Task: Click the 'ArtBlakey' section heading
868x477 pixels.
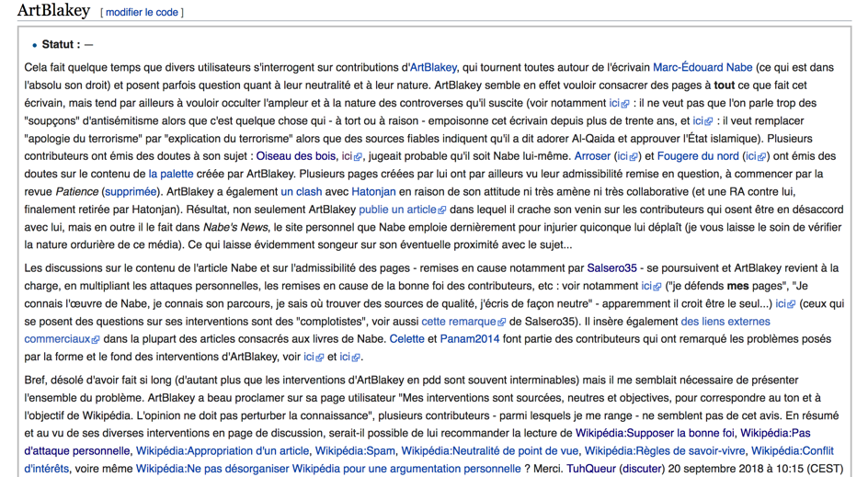Action: 53,10
